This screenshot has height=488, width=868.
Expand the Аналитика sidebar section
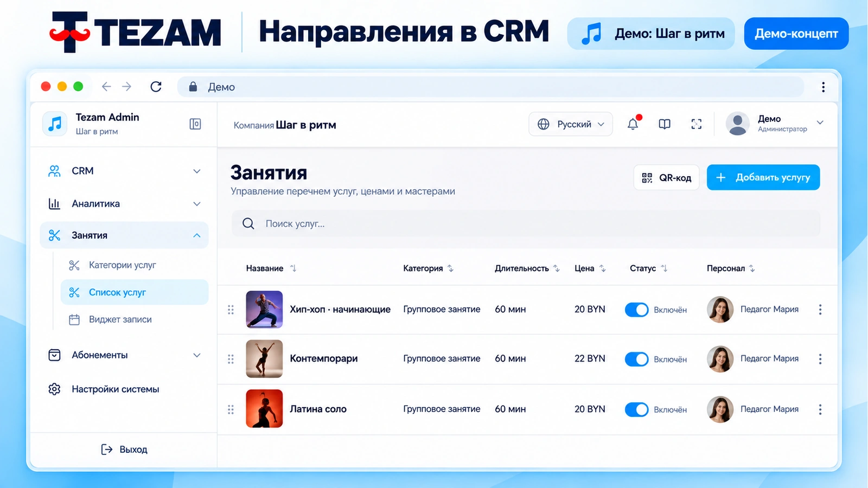click(x=125, y=204)
